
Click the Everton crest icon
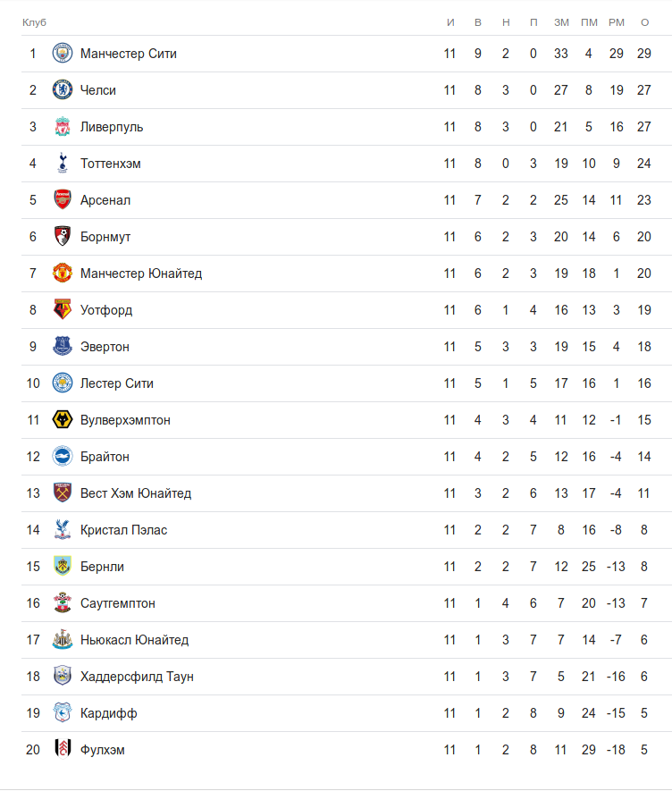tap(63, 347)
